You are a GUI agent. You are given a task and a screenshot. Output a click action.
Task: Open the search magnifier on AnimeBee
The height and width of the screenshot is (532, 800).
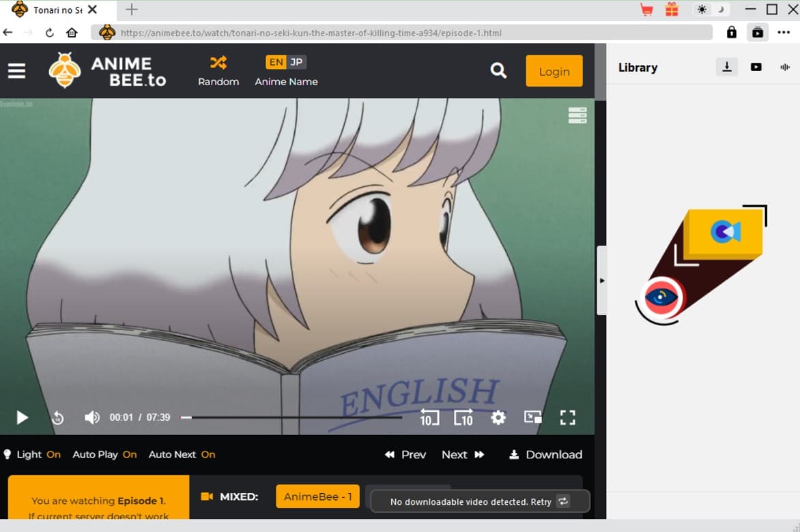tap(498, 70)
